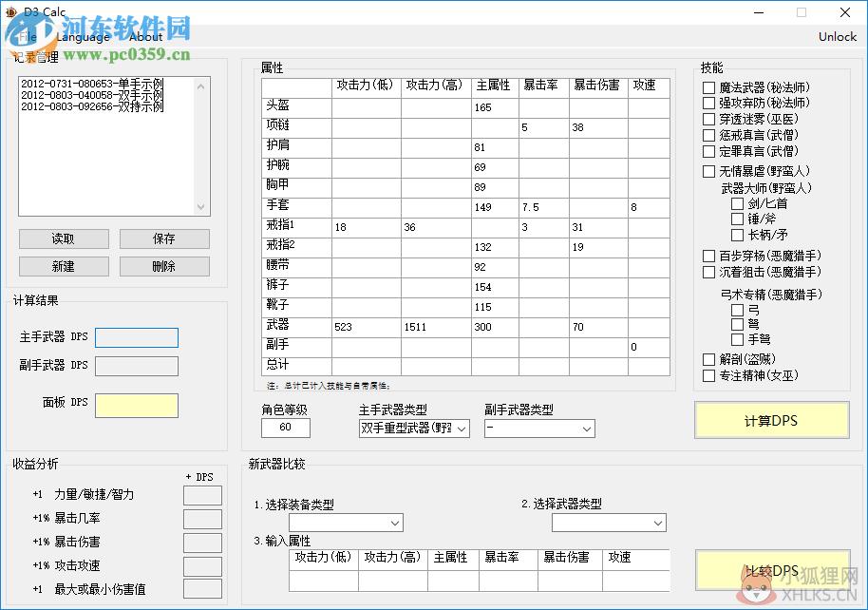This screenshot has width=868, height=610.
Task: Enable 无情暴虐(野蛮人) checkbox
Action: point(708,171)
